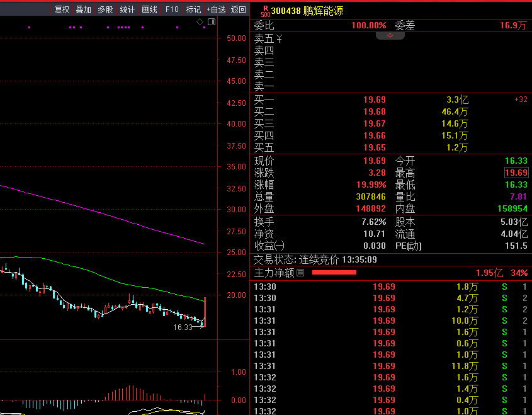Click the 50.00 price axis label
This screenshot has height=415, width=532.
[x=237, y=38]
